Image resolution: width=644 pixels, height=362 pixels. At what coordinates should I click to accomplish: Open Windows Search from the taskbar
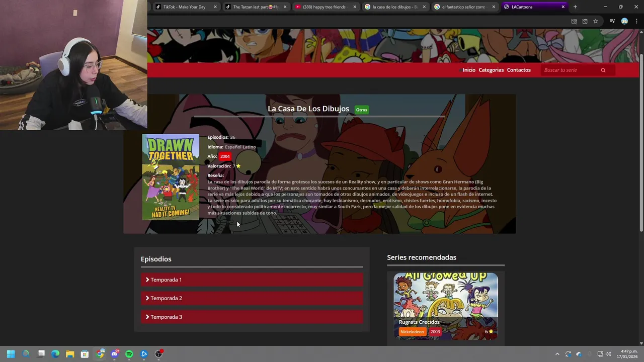click(x=26, y=354)
